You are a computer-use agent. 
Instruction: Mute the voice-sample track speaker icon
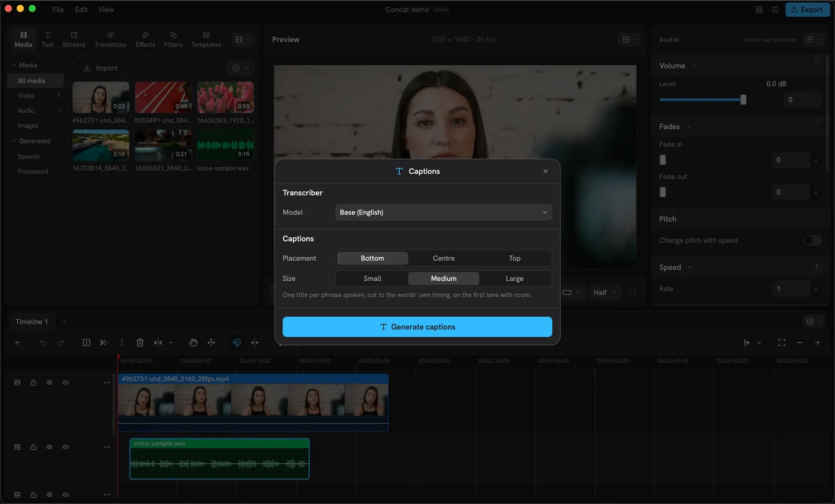66,447
